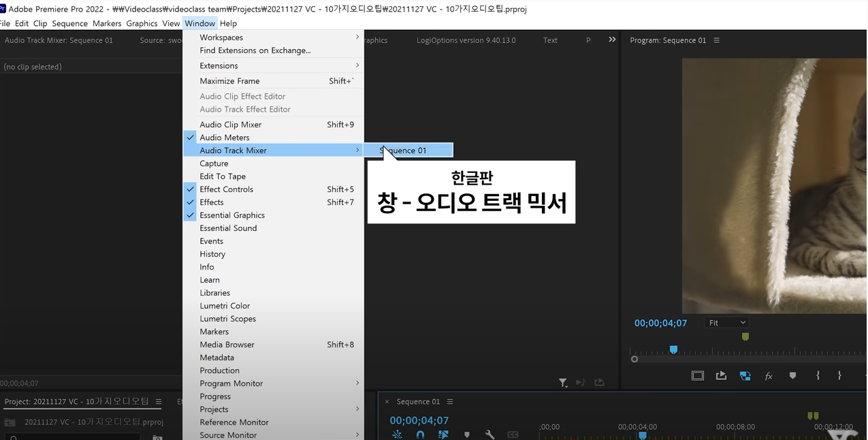Show hidden panel tabs via double-chevron

pos(612,40)
